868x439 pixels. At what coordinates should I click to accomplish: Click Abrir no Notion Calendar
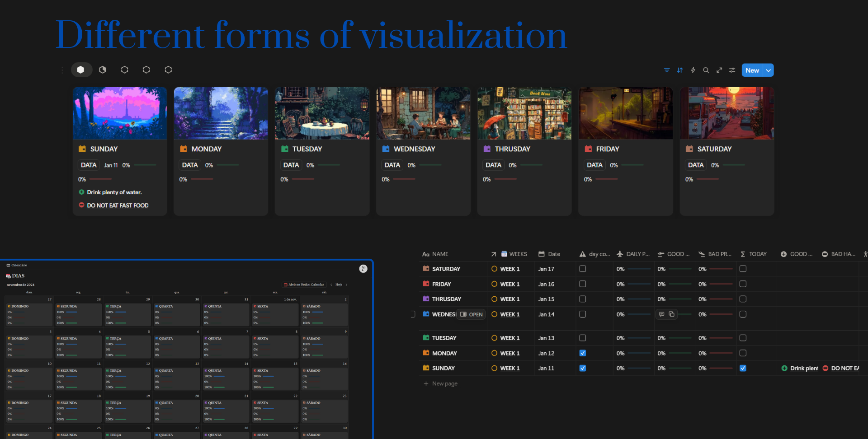[304, 285]
